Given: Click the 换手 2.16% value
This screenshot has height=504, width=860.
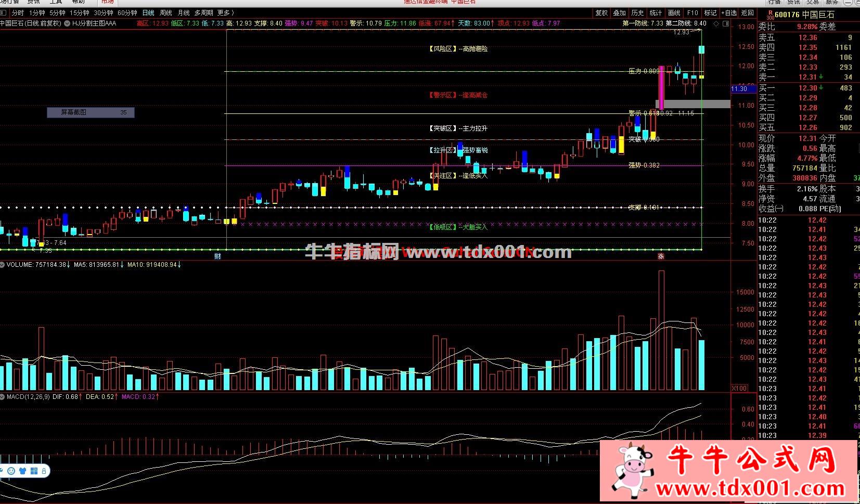Looking at the screenshot, I should pyautogui.click(x=807, y=189).
